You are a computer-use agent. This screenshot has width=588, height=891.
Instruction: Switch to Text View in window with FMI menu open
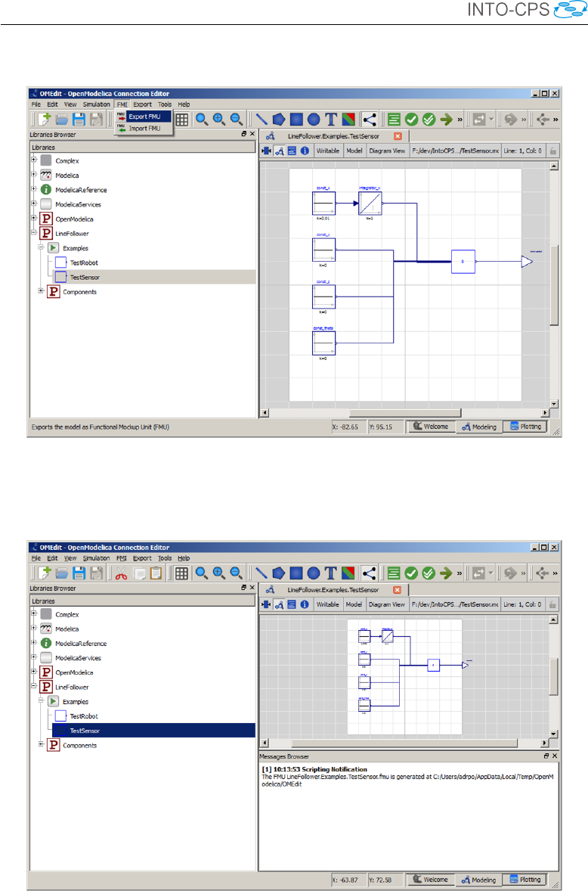[x=292, y=151]
